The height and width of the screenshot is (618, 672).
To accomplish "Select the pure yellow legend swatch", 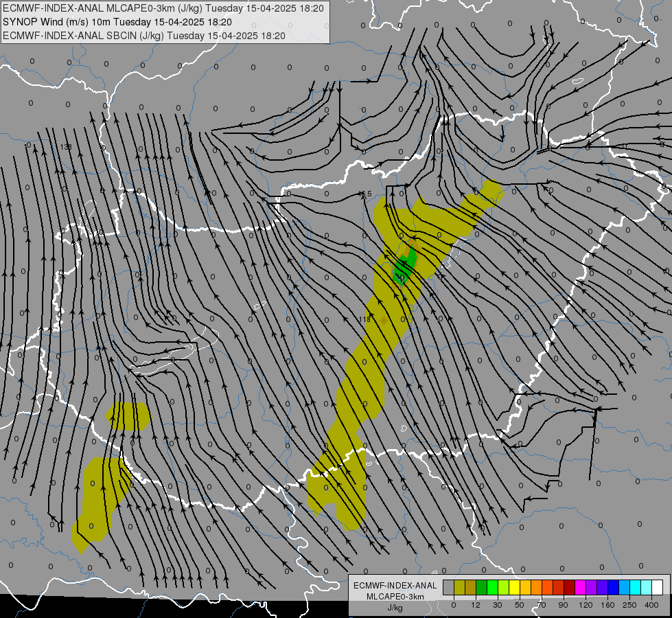I will click(x=515, y=587).
